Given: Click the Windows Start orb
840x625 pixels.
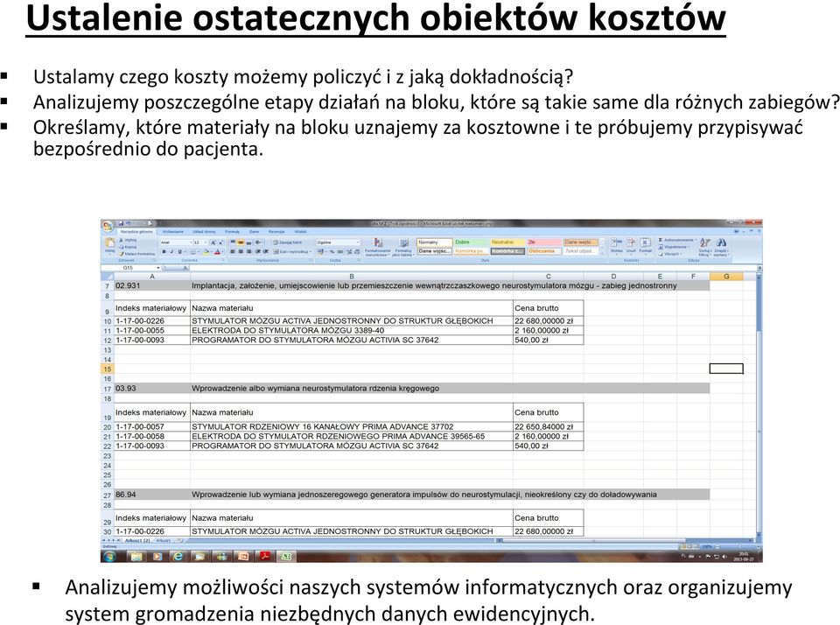Looking at the screenshot, I should click(x=110, y=556).
